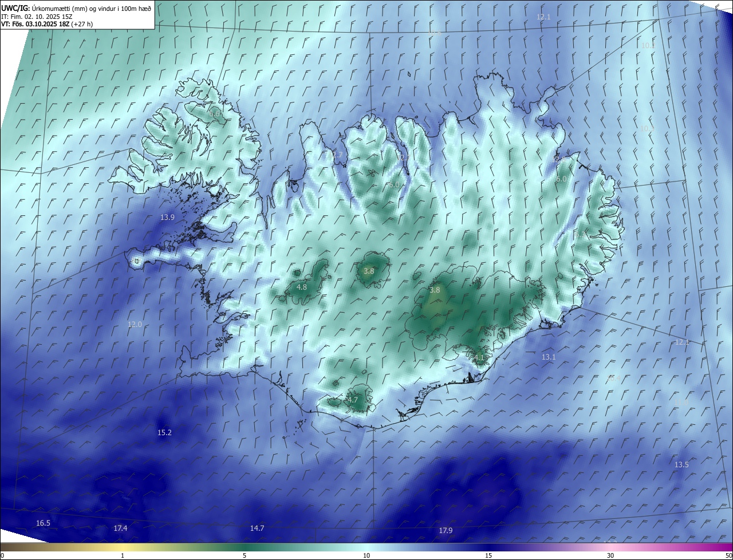Click the 6.6 value over the Westfjords
The image size is (733, 560).
click(215, 114)
